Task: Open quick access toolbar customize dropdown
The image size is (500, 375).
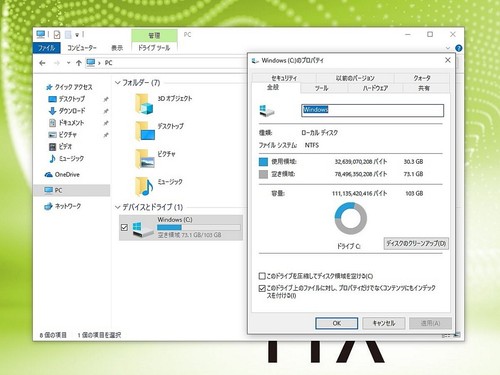Action: click(x=77, y=35)
